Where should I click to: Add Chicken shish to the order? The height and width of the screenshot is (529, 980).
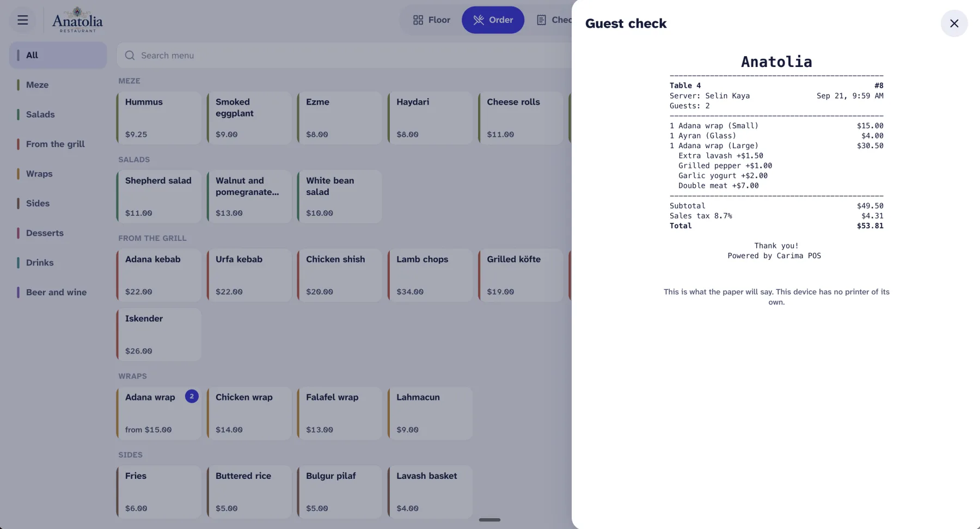click(x=340, y=276)
